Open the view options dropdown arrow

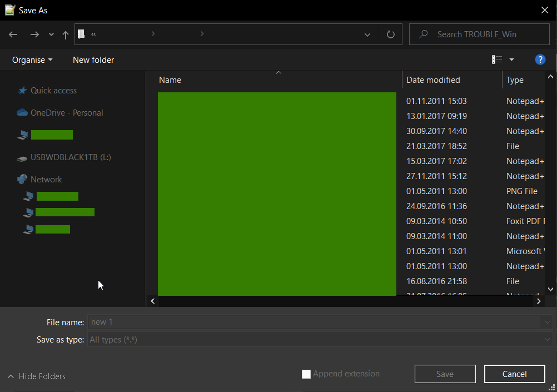click(511, 59)
